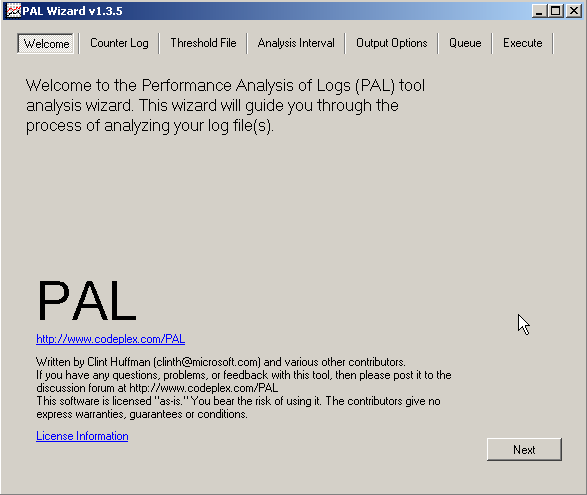Open the Execute tab

click(522, 43)
